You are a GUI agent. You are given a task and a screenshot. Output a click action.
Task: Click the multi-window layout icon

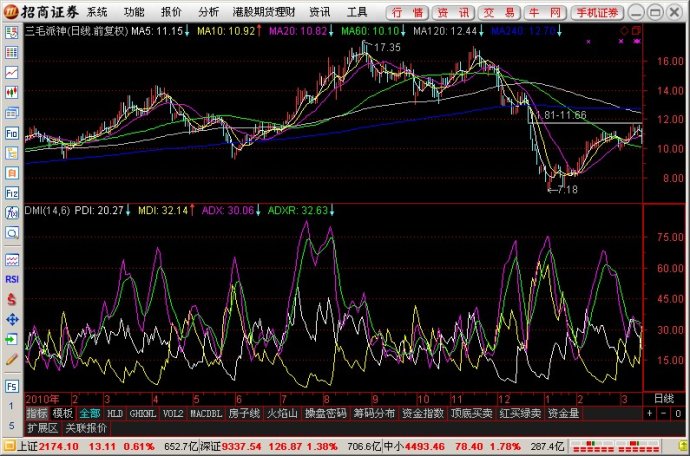coord(11,113)
